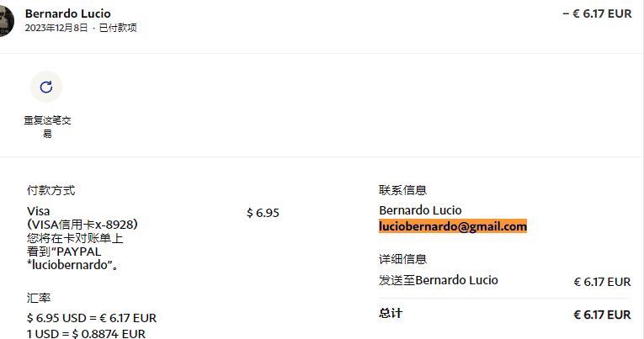Click the 汇率 exchange rate heading
Viewport: 644px width, 339px height.
coord(39,298)
